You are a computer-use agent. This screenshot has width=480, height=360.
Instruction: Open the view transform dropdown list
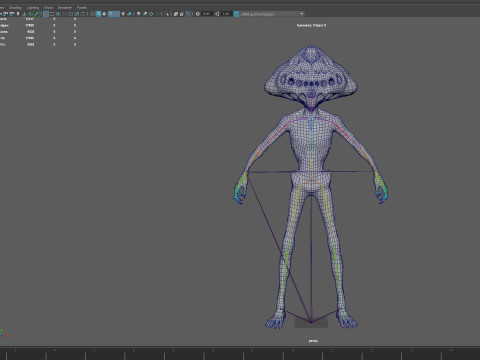click(272, 14)
